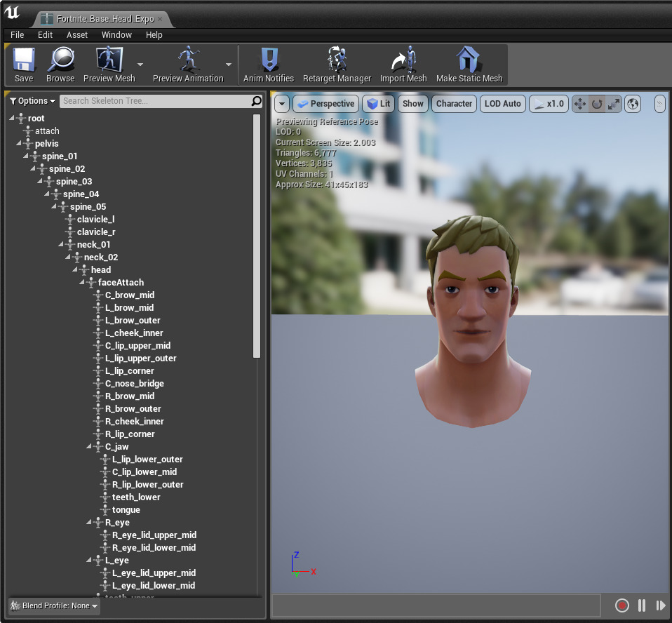The height and width of the screenshot is (623, 672).
Task: Click Make Static Mesh icon
Action: [469, 65]
